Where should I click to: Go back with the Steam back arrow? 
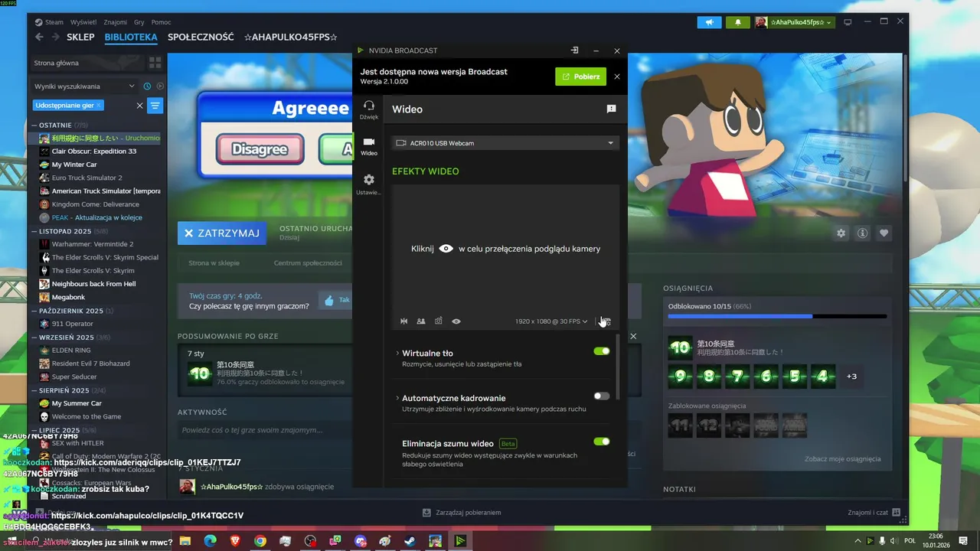(x=40, y=37)
